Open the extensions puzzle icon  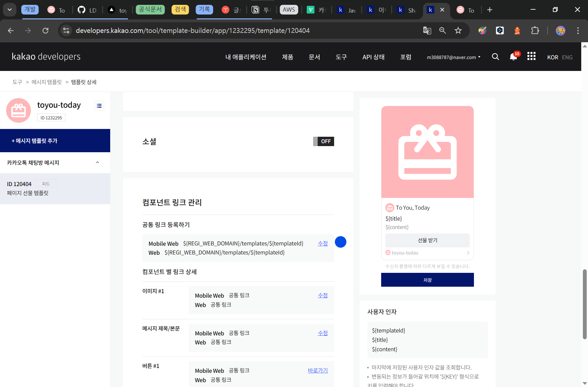pyautogui.click(x=535, y=31)
